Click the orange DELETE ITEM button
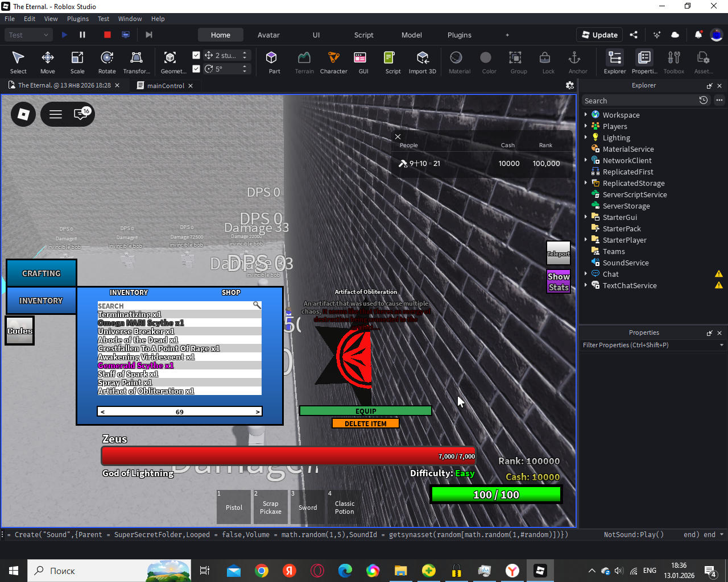The height and width of the screenshot is (582, 728). tap(366, 423)
